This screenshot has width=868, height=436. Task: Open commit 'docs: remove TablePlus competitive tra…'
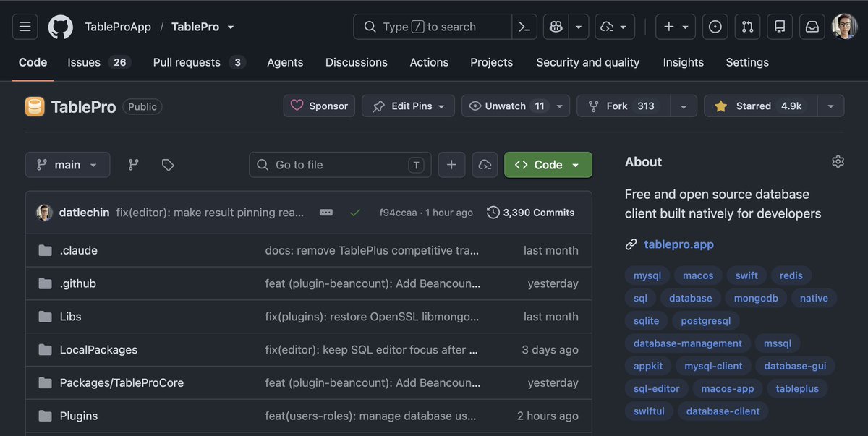click(372, 250)
